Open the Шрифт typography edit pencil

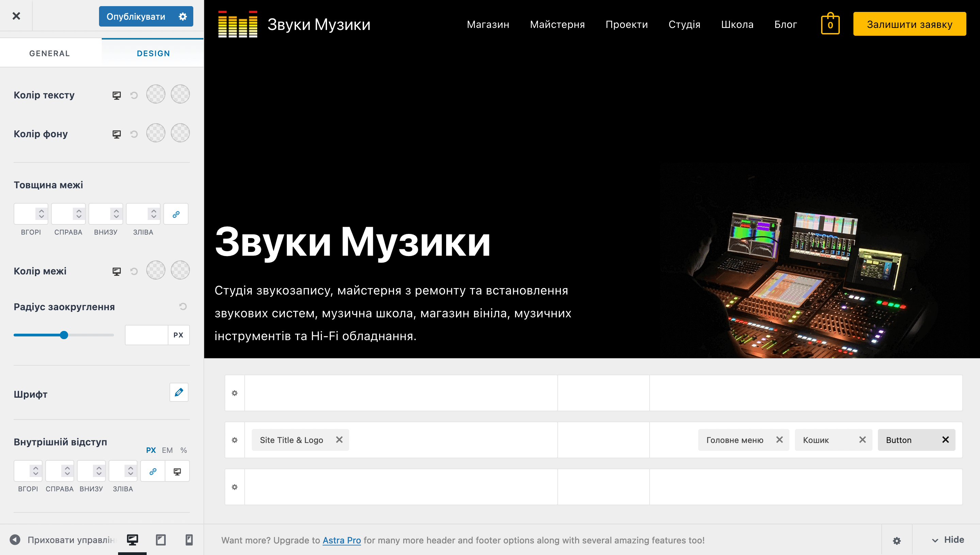pyautogui.click(x=179, y=392)
